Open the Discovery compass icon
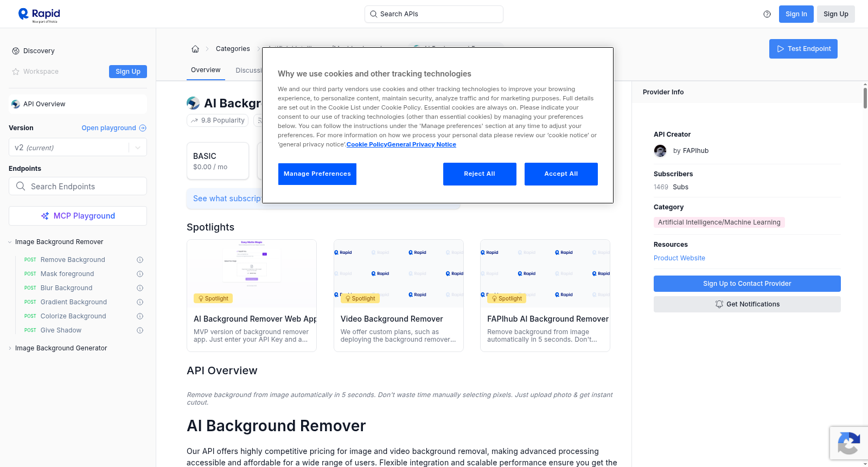 (16, 51)
